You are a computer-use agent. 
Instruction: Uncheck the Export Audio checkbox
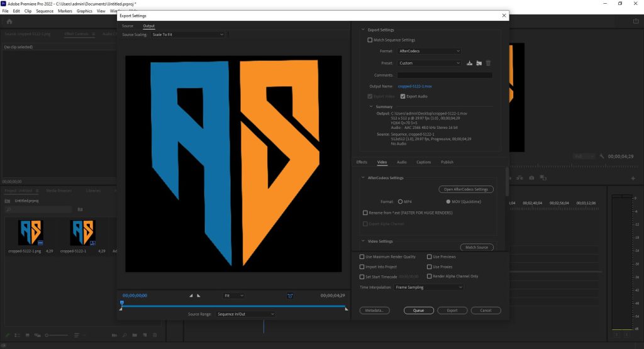tap(402, 96)
